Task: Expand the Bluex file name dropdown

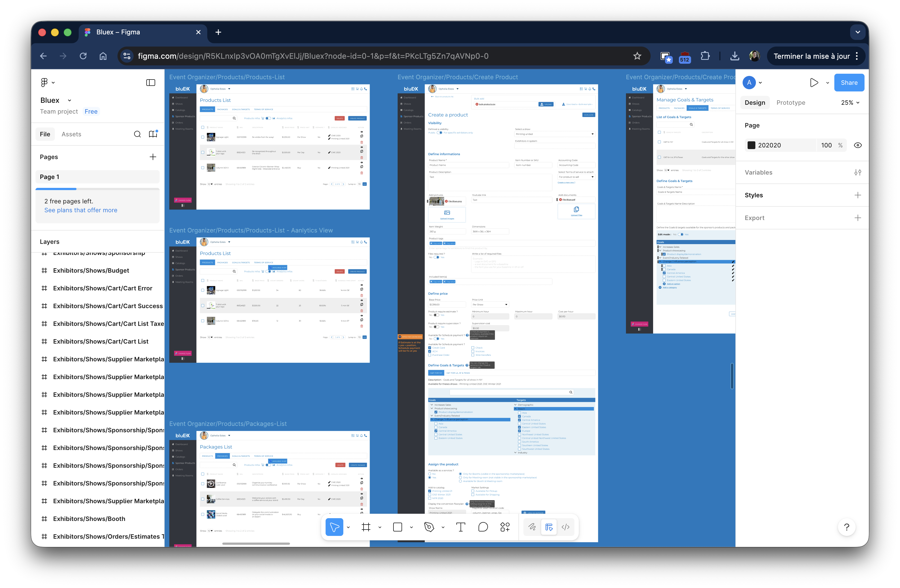Action: click(69, 101)
